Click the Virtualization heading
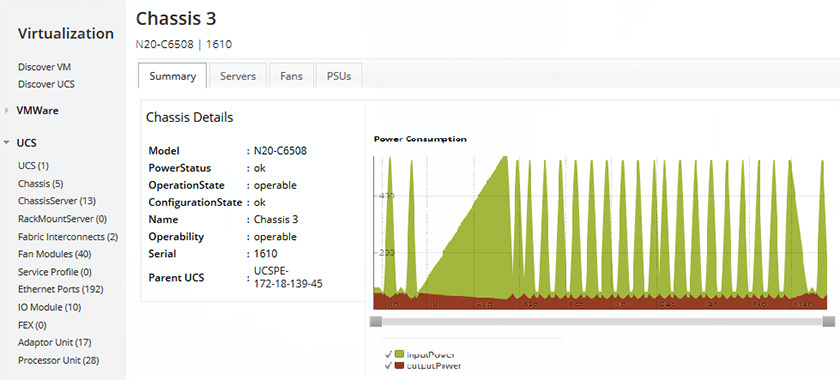Viewport: 840px width, 380px height. (66, 33)
